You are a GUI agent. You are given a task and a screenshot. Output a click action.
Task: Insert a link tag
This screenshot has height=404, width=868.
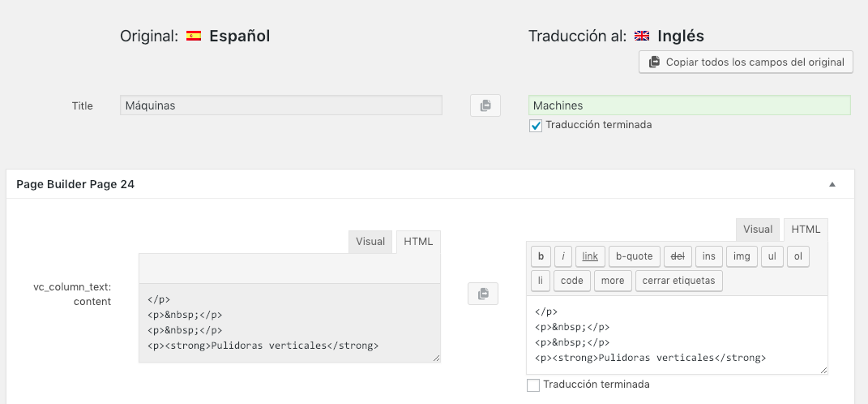(590, 256)
